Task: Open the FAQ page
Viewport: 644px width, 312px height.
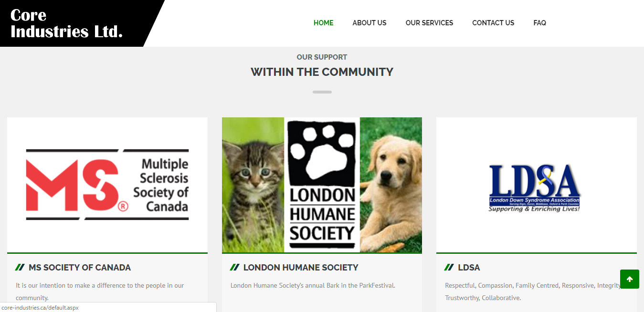Action: (x=539, y=23)
